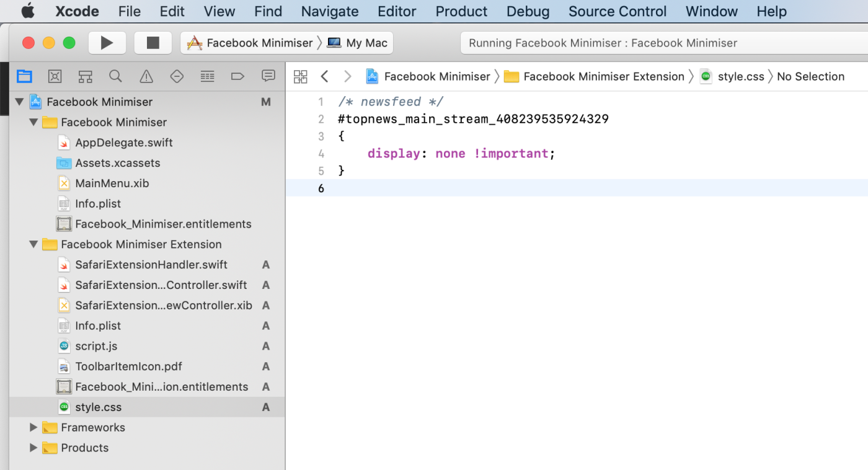Show the Breakpoint navigator
Image resolution: width=868 pixels, height=470 pixels.
pyautogui.click(x=237, y=76)
